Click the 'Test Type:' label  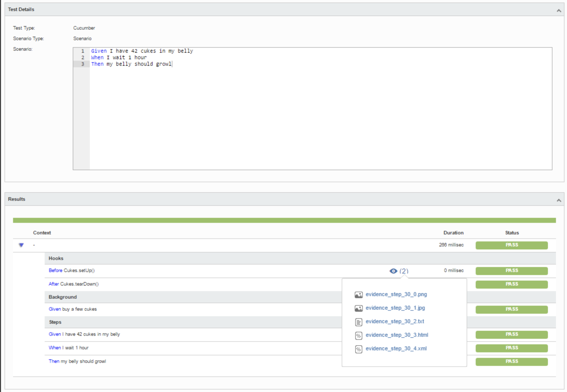(24, 28)
